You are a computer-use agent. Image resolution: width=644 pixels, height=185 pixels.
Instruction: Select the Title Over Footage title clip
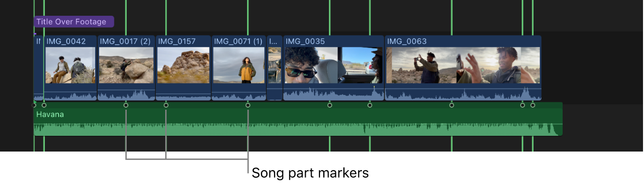tap(74, 22)
